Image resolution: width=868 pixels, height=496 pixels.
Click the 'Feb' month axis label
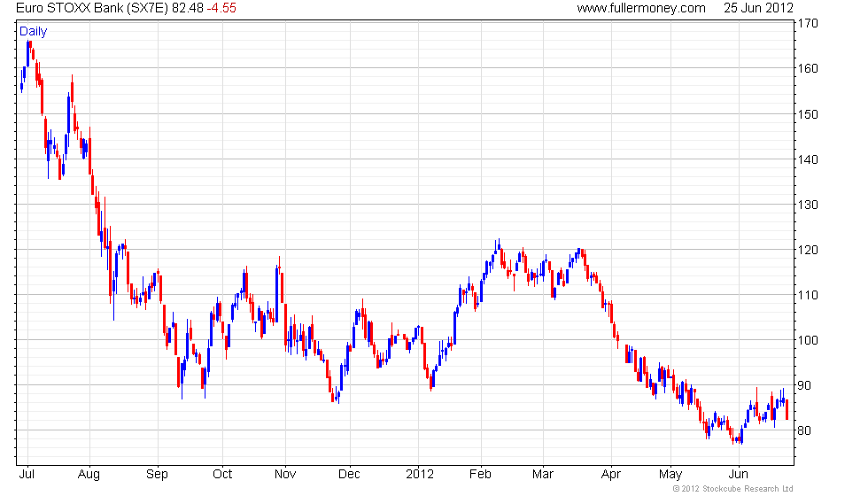point(480,475)
